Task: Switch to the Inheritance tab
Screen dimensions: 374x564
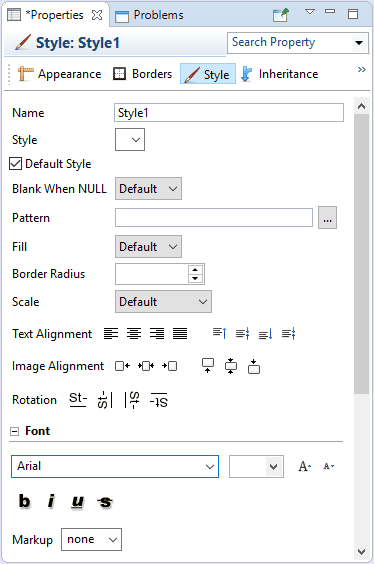Action: pyautogui.click(x=280, y=74)
